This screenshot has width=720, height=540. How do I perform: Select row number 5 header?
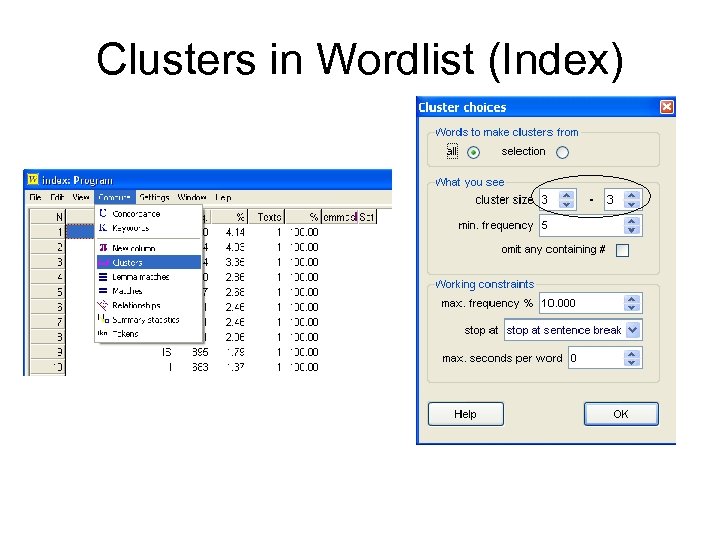coord(48,292)
